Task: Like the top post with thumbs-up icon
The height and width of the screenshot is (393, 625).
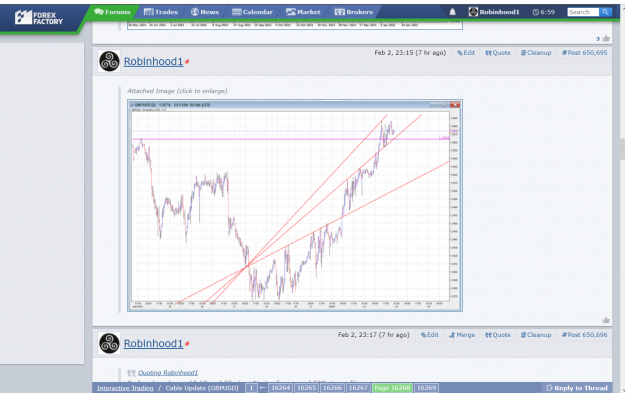Action: 606,38
